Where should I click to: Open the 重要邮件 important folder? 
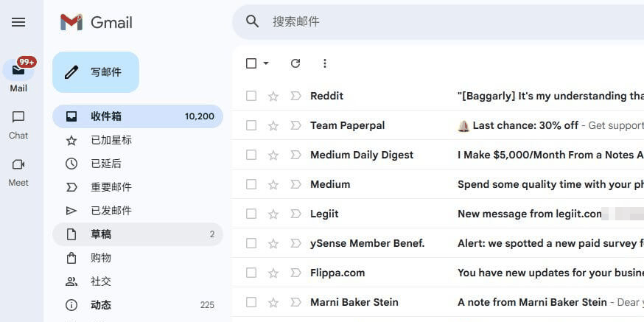pos(138,187)
